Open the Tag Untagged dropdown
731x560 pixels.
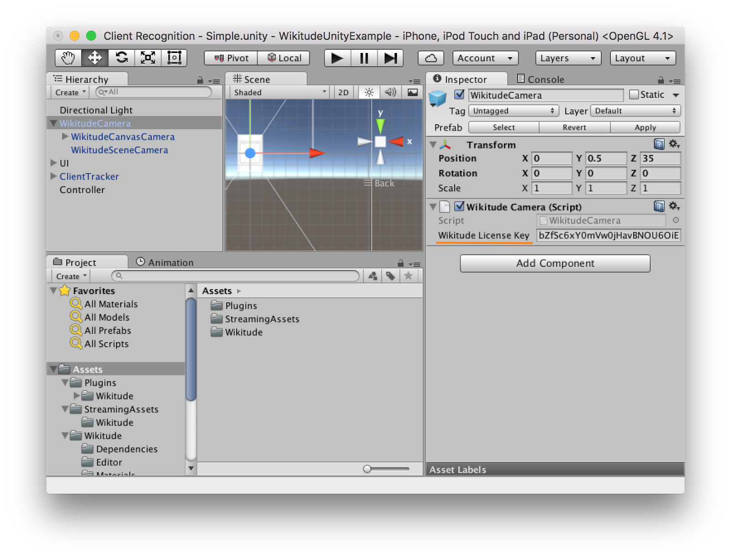(514, 111)
